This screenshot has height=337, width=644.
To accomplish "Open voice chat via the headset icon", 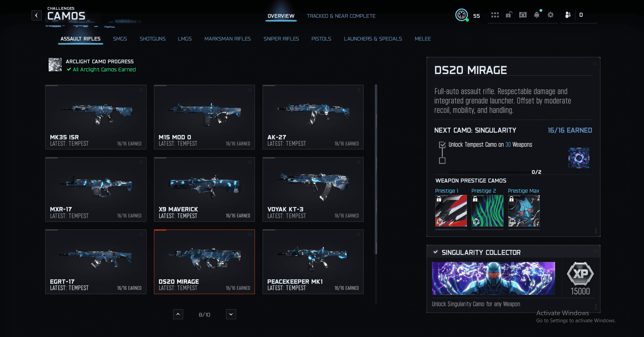I will (523, 15).
